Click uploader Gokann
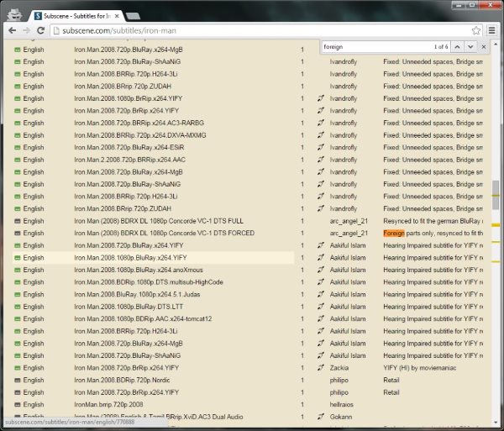This screenshot has height=431, width=504. [x=341, y=417]
